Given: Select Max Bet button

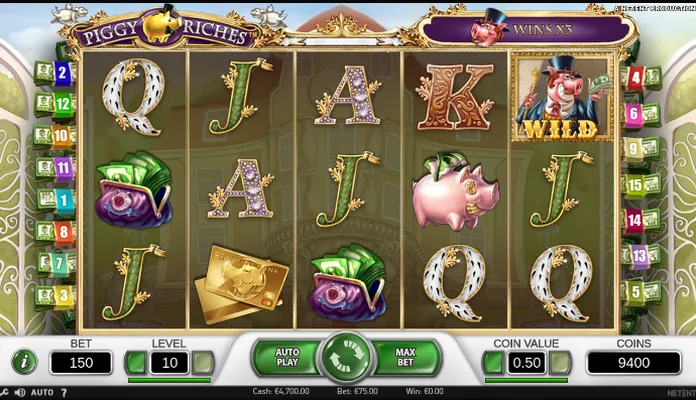Looking at the screenshot, I should coord(406,357).
